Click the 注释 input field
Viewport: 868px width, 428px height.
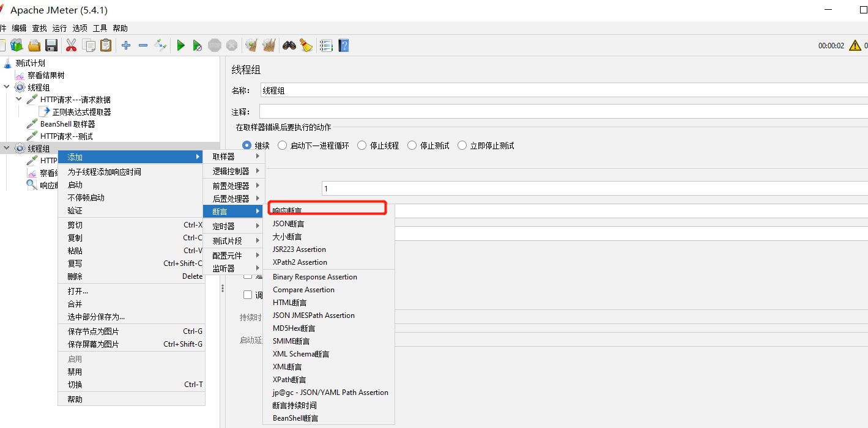pos(563,112)
